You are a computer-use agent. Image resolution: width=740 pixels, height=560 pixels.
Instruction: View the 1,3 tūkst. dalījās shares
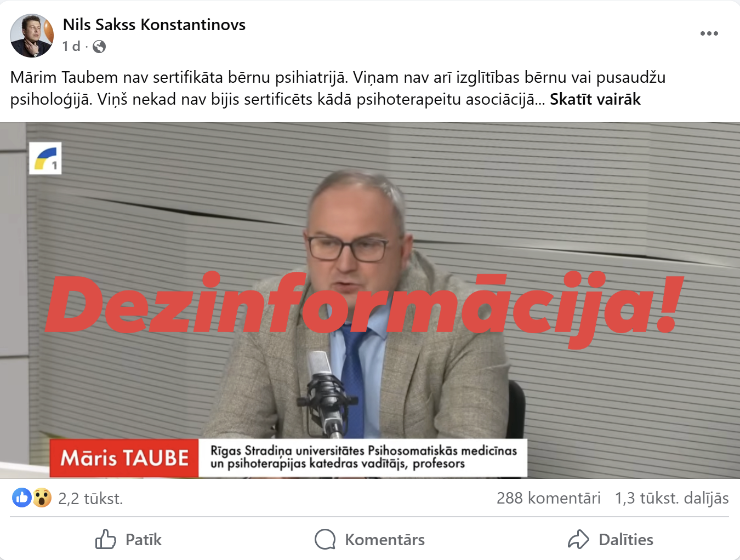point(671,498)
